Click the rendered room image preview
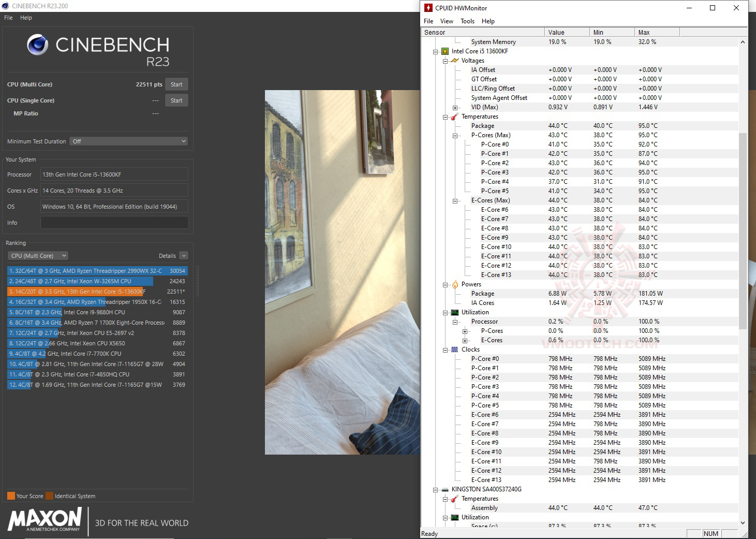 click(342, 272)
